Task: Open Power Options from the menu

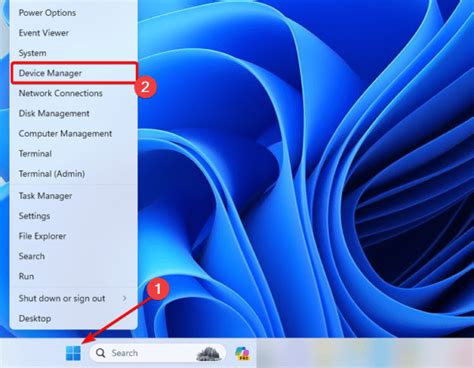Action: (x=74, y=13)
